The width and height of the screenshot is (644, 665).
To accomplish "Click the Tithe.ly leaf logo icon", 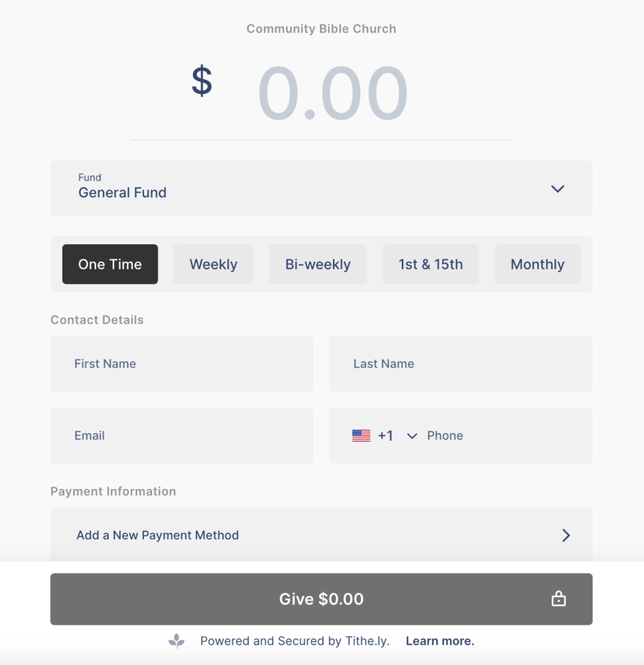I will (x=177, y=642).
